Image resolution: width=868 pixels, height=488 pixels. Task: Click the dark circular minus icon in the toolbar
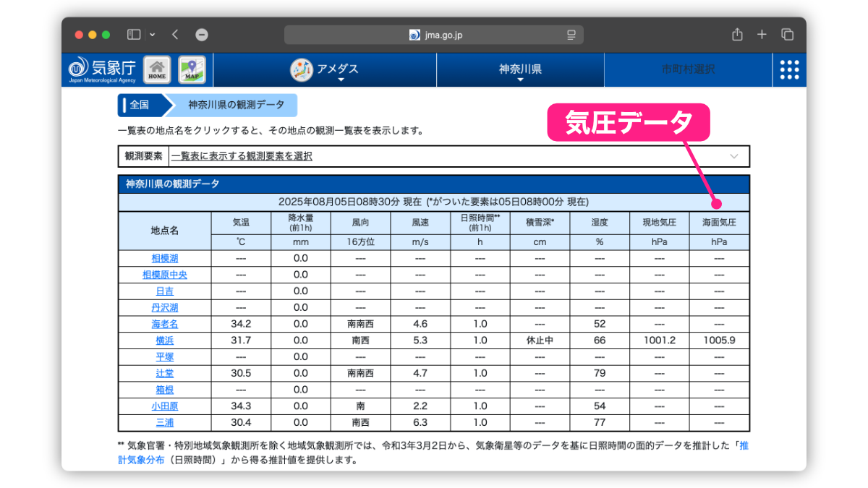point(202,35)
